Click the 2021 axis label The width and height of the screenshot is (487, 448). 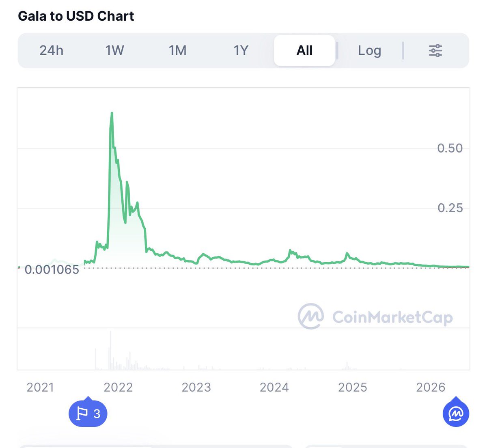point(40,388)
